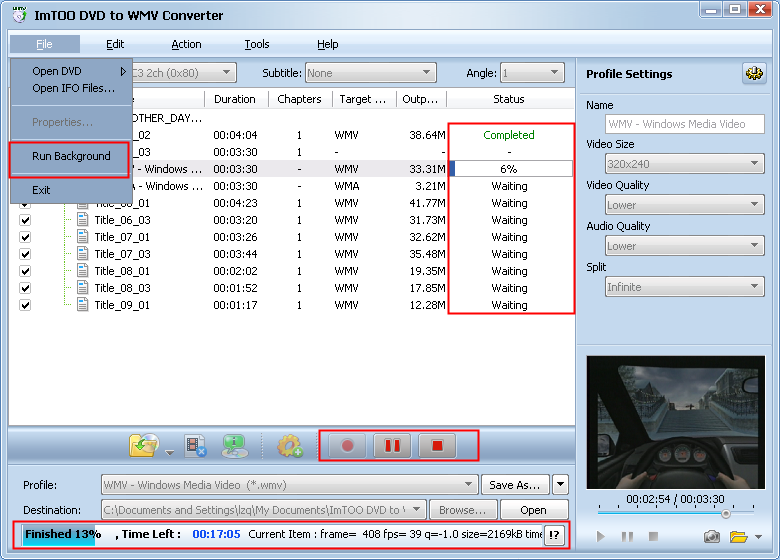Click the get disc info icon
The image size is (780, 560).
click(234, 446)
